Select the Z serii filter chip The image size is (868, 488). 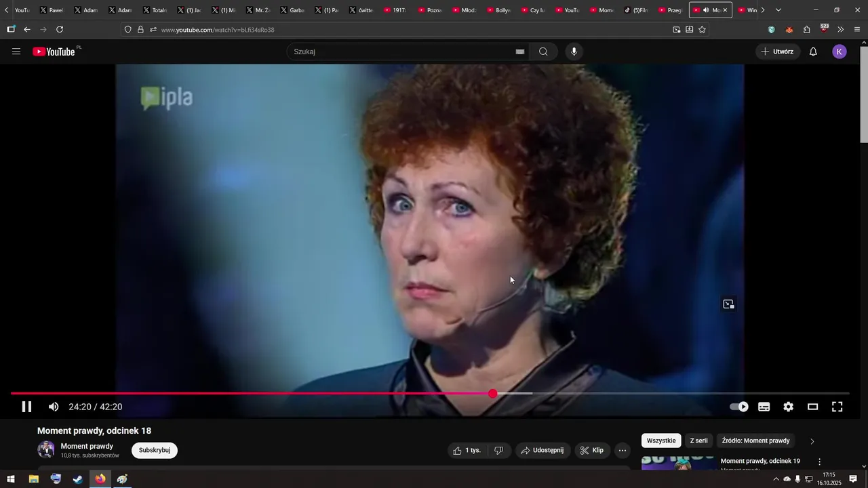click(698, 441)
